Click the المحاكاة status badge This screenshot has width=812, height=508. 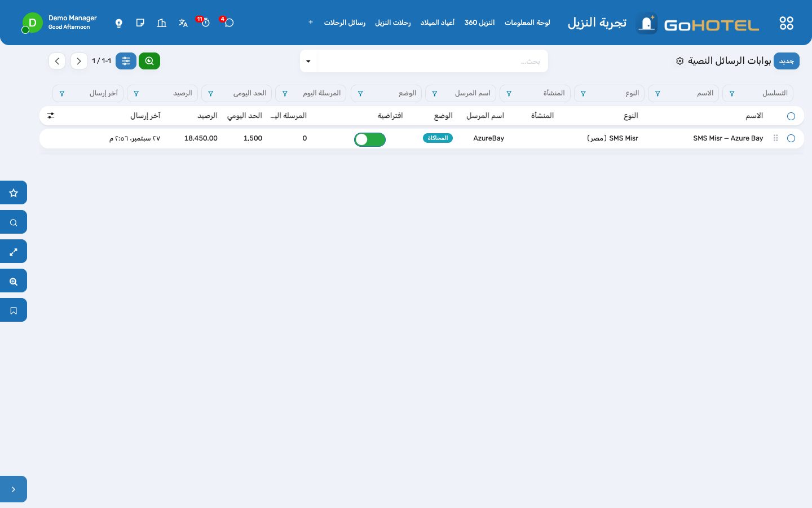point(438,138)
